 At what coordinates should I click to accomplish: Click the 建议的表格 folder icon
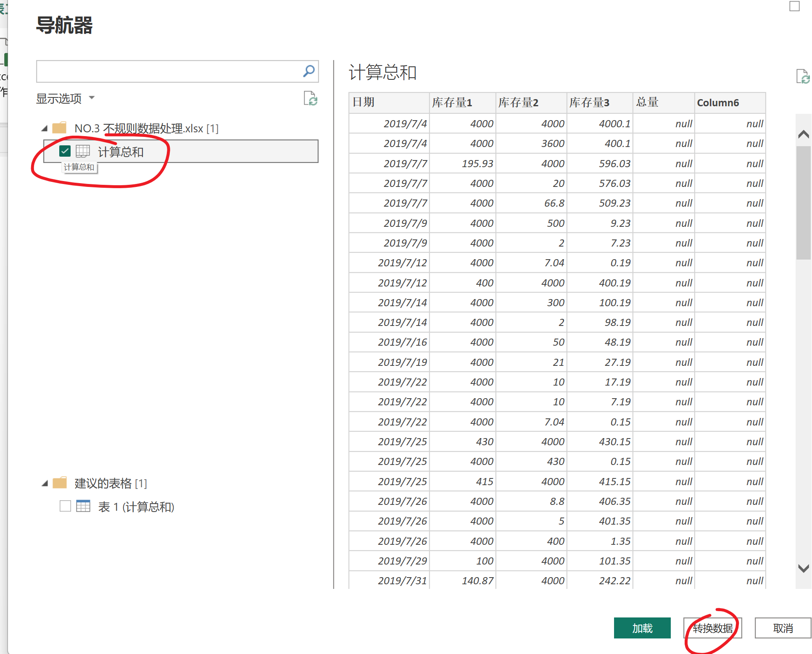59,483
